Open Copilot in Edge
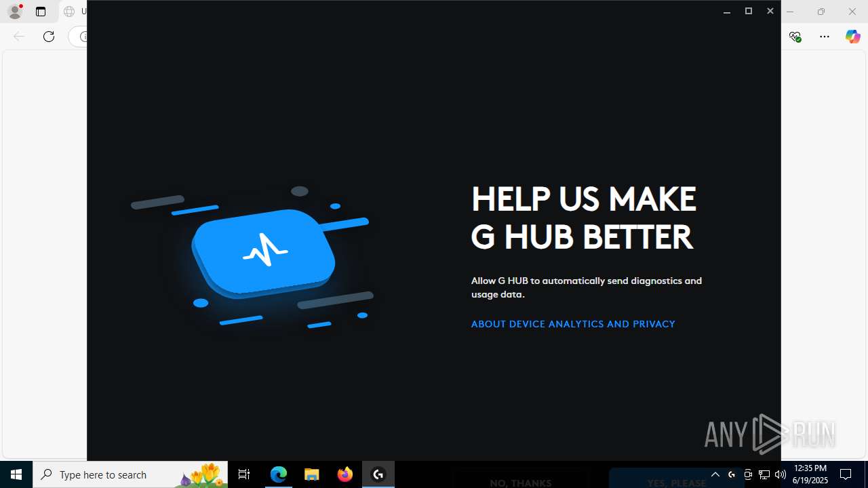868x488 pixels. pos(853,37)
